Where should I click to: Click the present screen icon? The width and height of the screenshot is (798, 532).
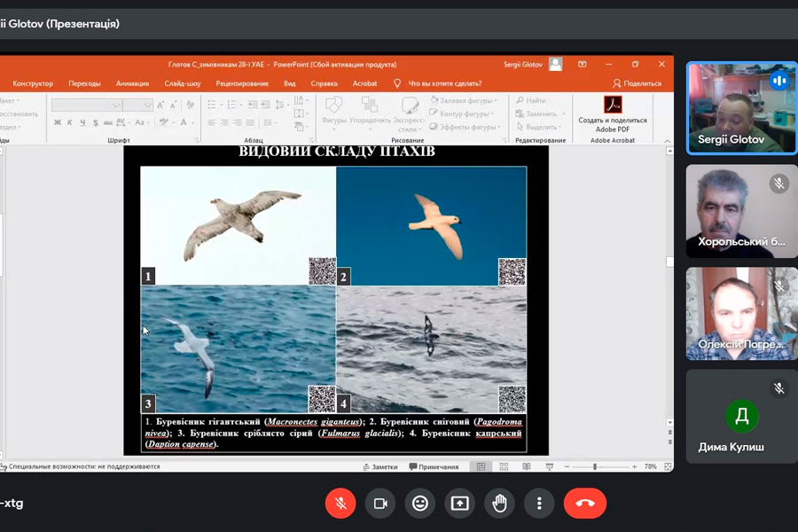tap(459, 503)
